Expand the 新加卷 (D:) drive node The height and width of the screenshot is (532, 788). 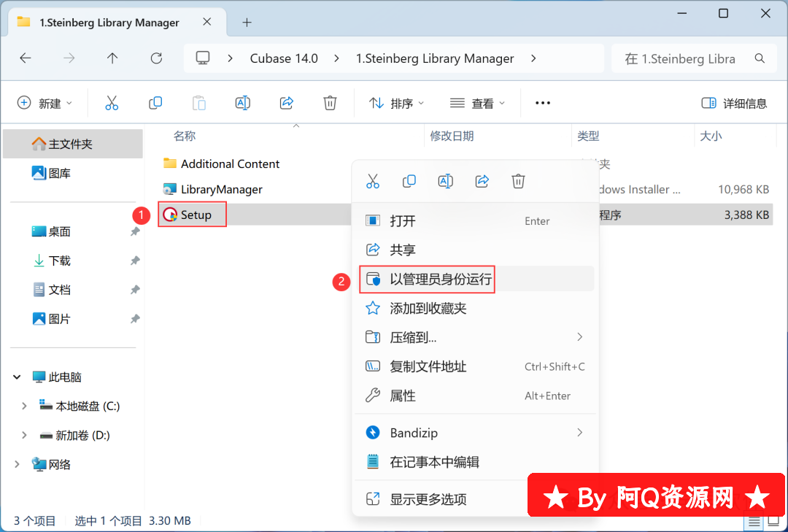pyautogui.click(x=24, y=436)
